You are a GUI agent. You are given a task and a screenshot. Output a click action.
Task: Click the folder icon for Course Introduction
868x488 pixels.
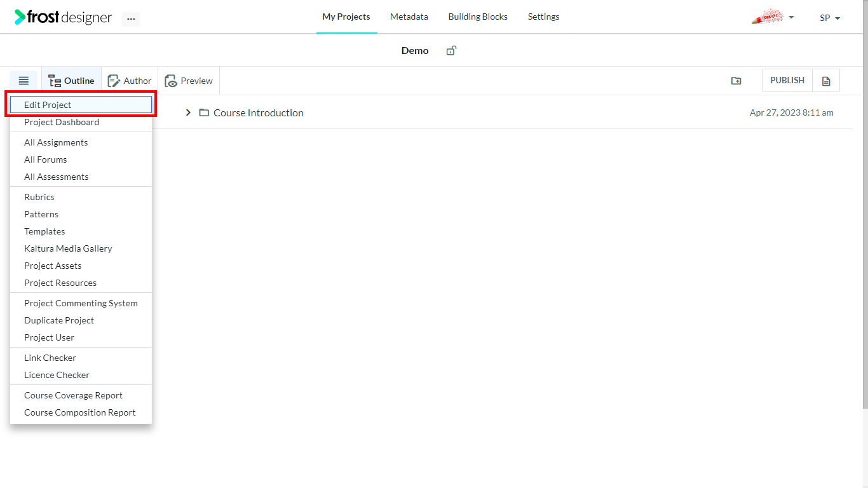(x=204, y=112)
